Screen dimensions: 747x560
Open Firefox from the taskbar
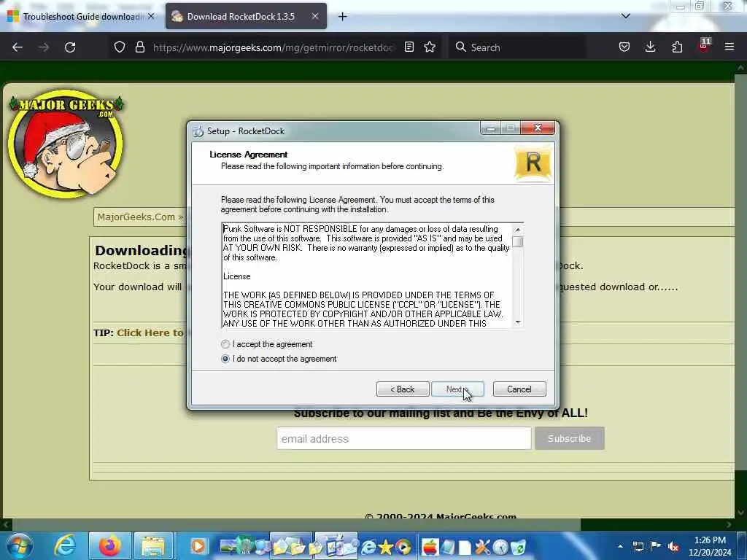109,545
